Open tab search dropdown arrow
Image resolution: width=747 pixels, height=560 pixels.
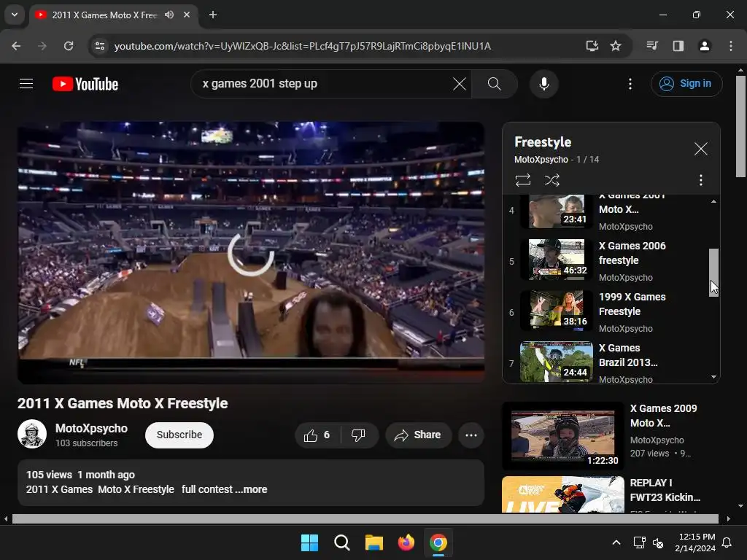15,15
